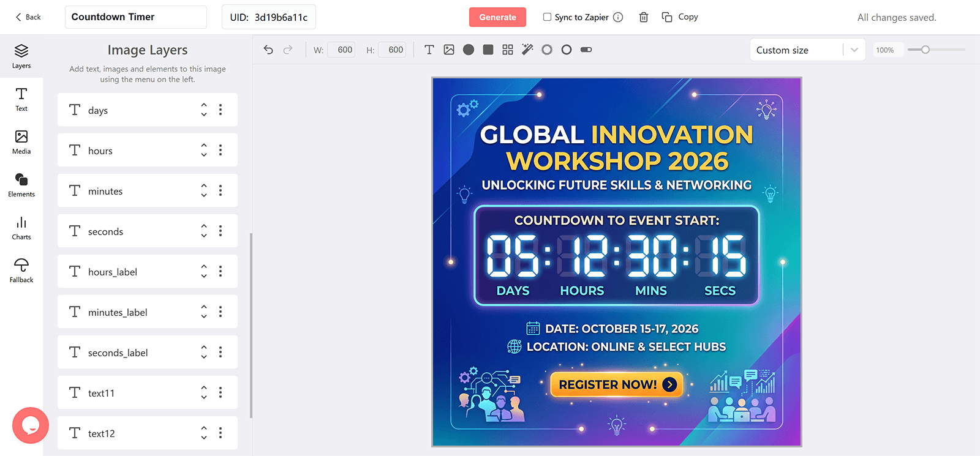The height and width of the screenshot is (456, 980).
Task: Click the outlined ring icon in toolbar
Action: 567,50
